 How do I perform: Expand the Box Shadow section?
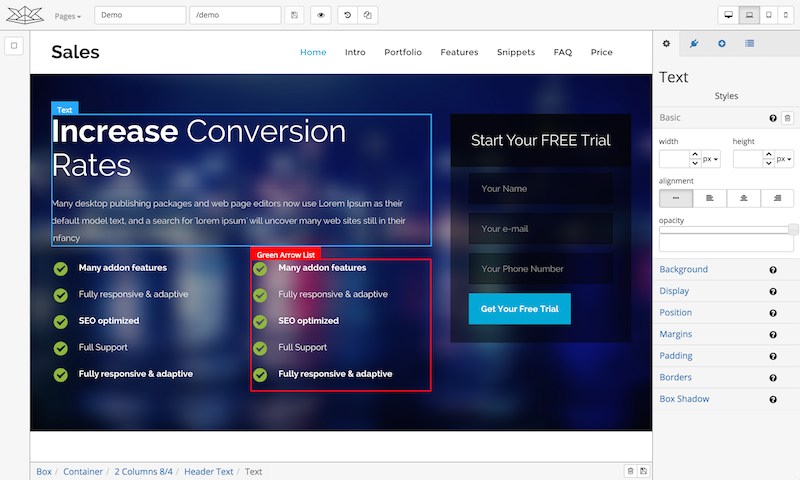(685, 399)
